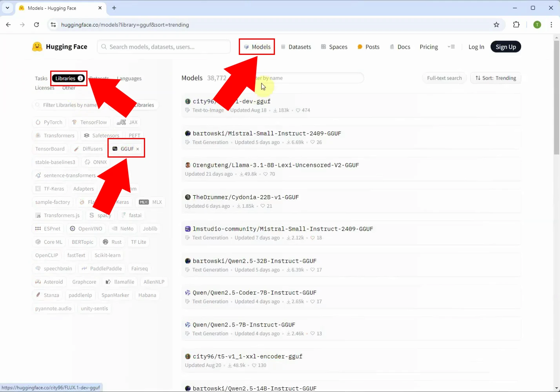
Task: Select the fastai library tag
Action: (x=131, y=216)
